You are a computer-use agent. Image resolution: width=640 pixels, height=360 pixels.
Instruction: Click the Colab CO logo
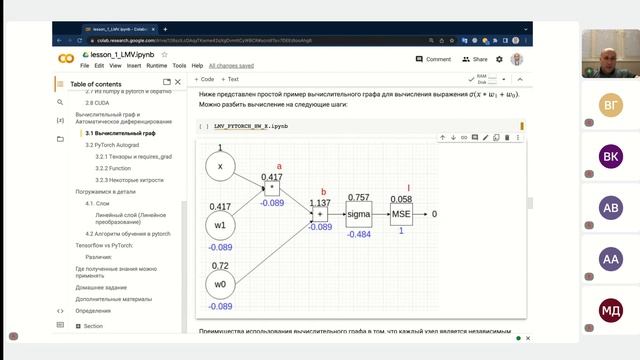(66, 59)
